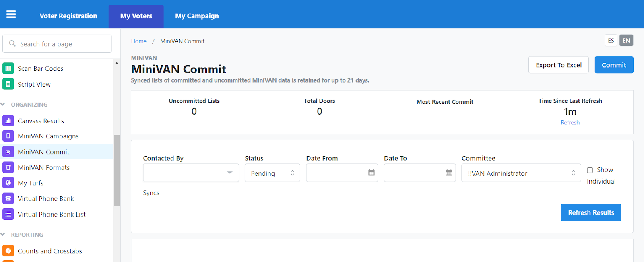Open MiniVAN Formats page
Viewport: 644px width, 262px height.
coord(44,167)
